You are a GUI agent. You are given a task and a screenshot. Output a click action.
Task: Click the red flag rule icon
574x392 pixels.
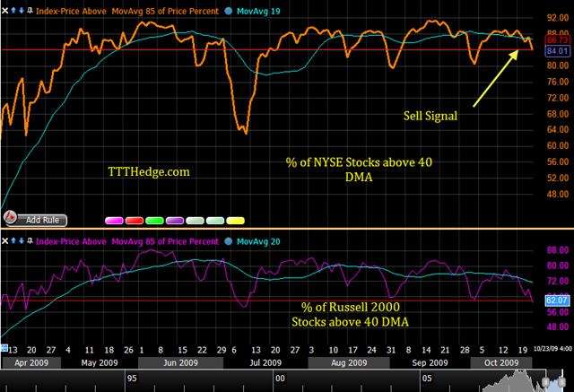click(x=10, y=217)
